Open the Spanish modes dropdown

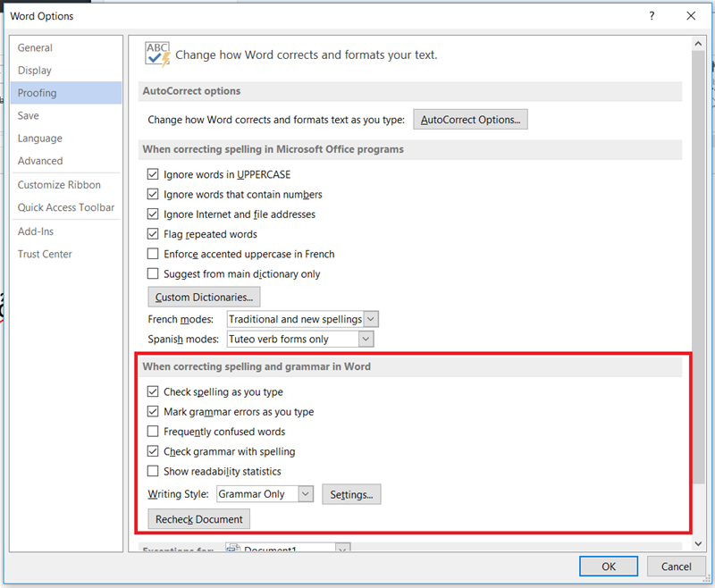[x=365, y=340]
